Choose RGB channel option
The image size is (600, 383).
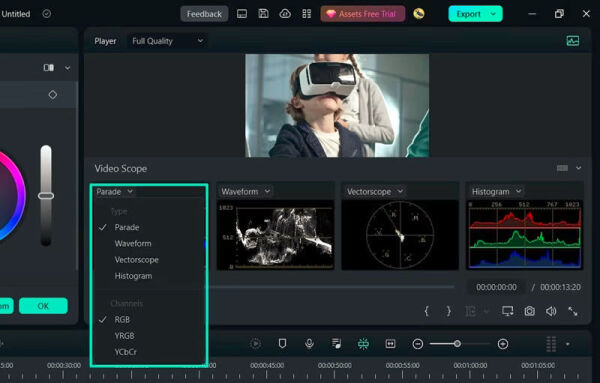tap(122, 319)
